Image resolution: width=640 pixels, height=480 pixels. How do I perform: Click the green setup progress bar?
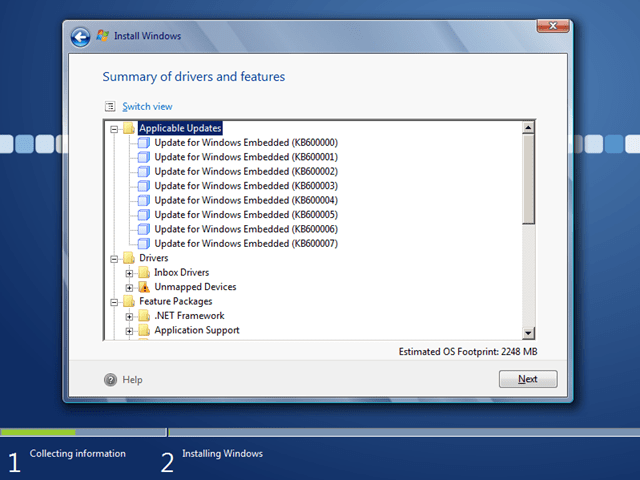38,432
